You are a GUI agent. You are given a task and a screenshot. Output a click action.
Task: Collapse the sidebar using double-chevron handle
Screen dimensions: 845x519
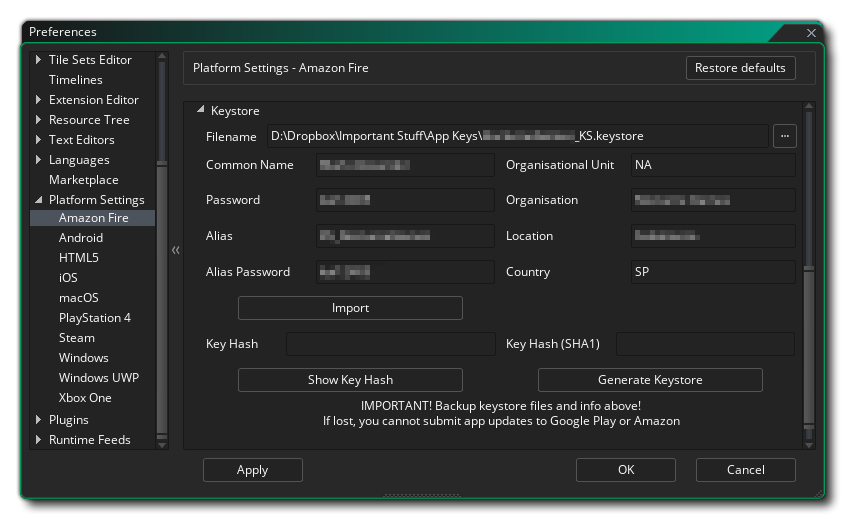point(175,250)
